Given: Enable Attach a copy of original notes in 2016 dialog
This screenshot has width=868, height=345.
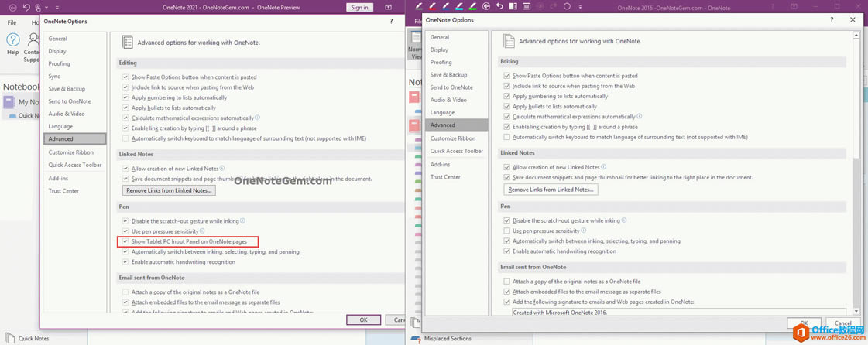Looking at the screenshot, I should tap(506, 282).
